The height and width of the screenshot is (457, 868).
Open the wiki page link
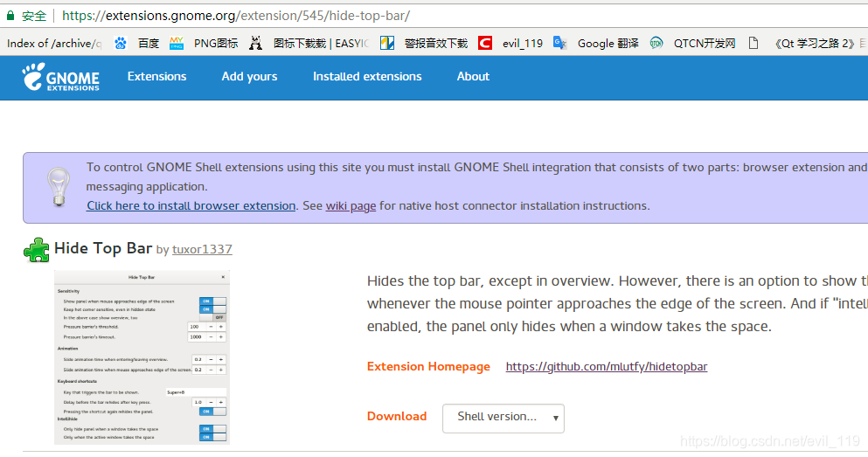[351, 206]
